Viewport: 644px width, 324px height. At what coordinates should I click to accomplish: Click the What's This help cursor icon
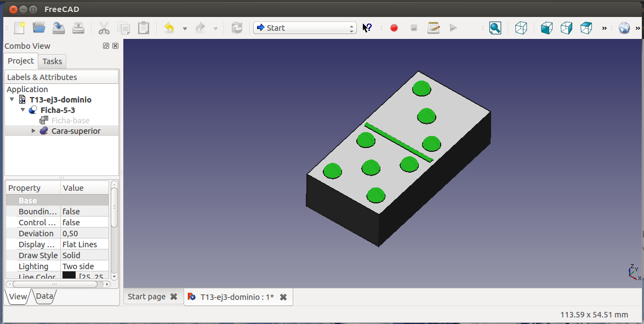(x=368, y=28)
